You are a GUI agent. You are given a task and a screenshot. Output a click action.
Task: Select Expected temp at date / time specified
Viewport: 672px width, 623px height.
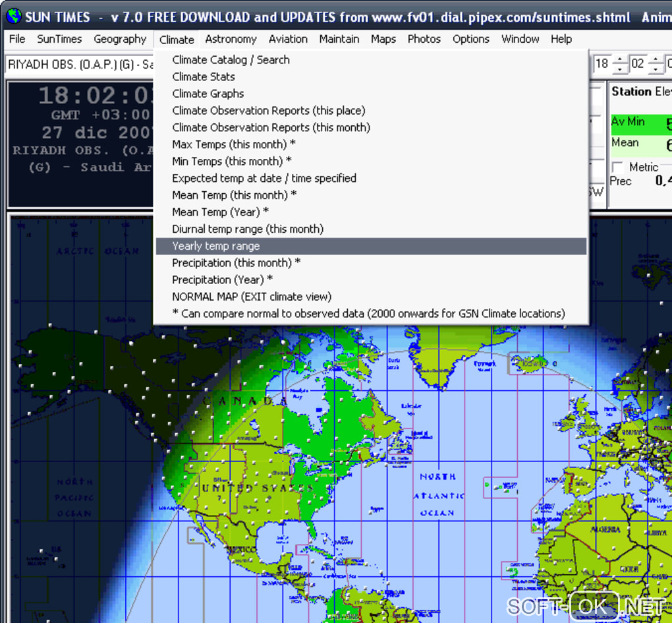pyautogui.click(x=371, y=179)
